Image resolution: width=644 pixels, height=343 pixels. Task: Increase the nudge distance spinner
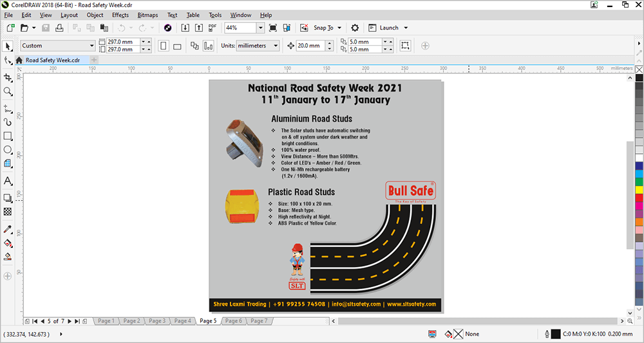(x=330, y=43)
